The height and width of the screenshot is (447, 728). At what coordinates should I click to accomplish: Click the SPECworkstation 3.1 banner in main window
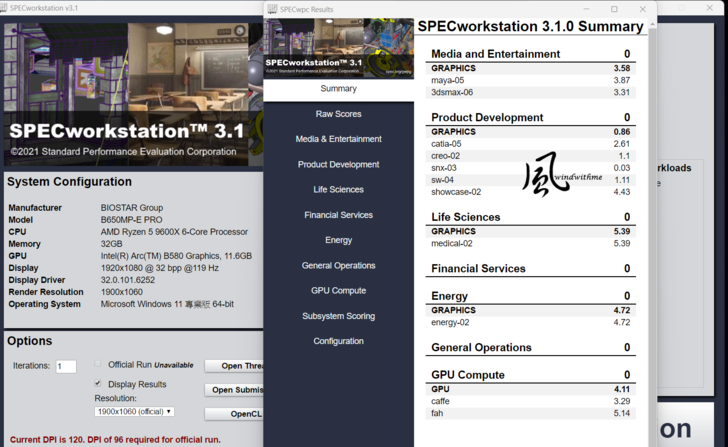[133, 94]
